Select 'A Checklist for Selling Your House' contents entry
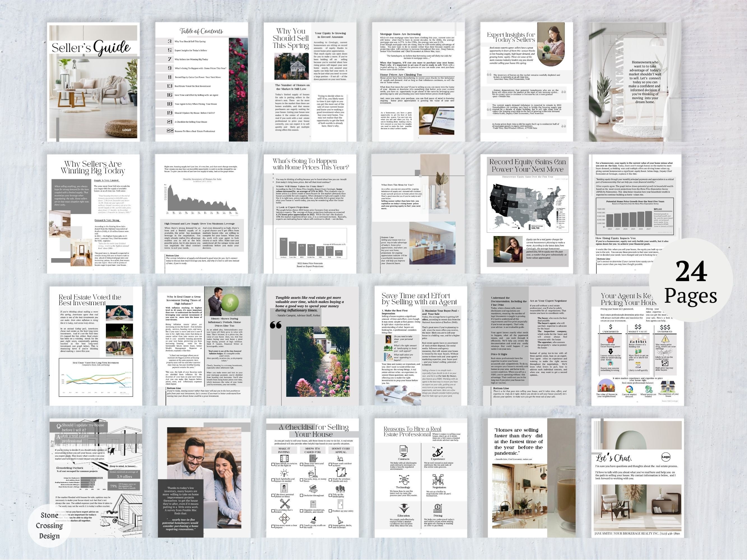The height and width of the screenshot is (560, 747). click(191, 122)
